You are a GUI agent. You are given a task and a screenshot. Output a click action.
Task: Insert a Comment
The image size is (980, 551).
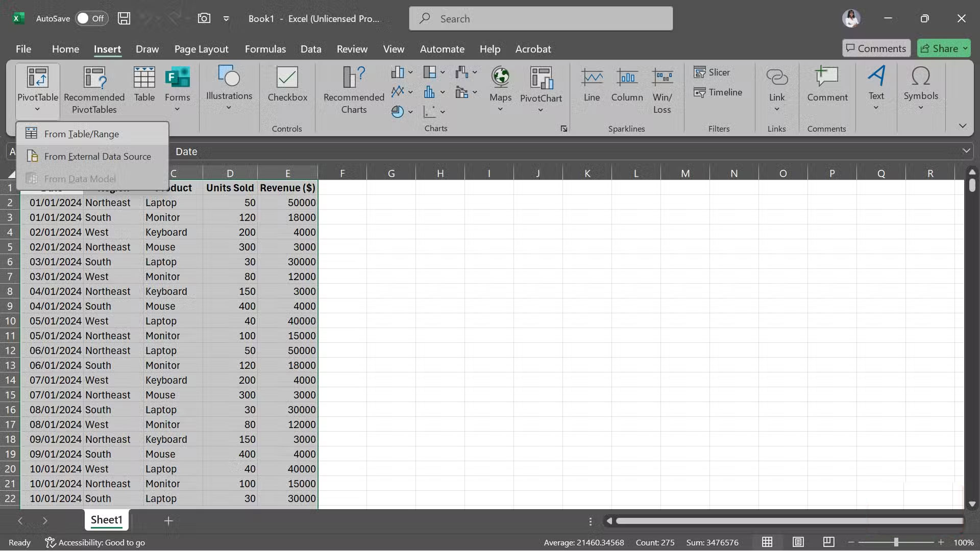pos(827,87)
